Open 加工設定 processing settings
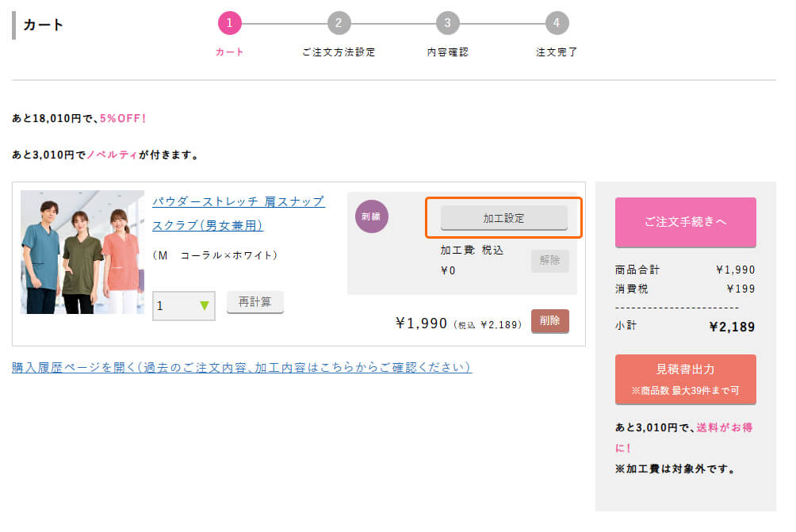The width and height of the screenshot is (796, 532). click(x=503, y=218)
